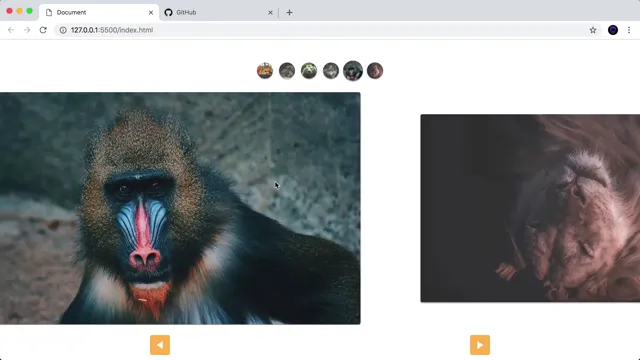View site information icon in address bar

[63, 30]
